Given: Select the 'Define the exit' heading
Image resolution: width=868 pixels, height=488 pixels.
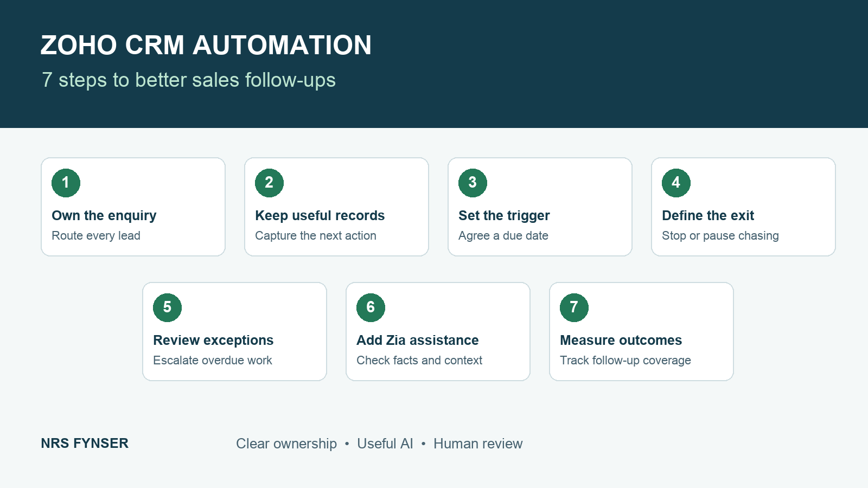Looking at the screenshot, I should [x=708, y=216].
